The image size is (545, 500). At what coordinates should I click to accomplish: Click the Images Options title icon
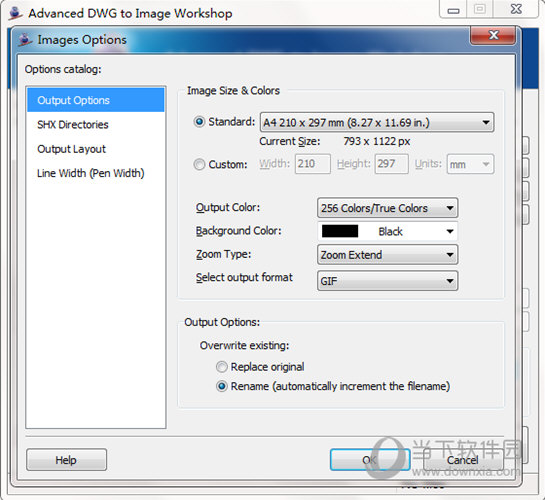click(x=25, y=40)
